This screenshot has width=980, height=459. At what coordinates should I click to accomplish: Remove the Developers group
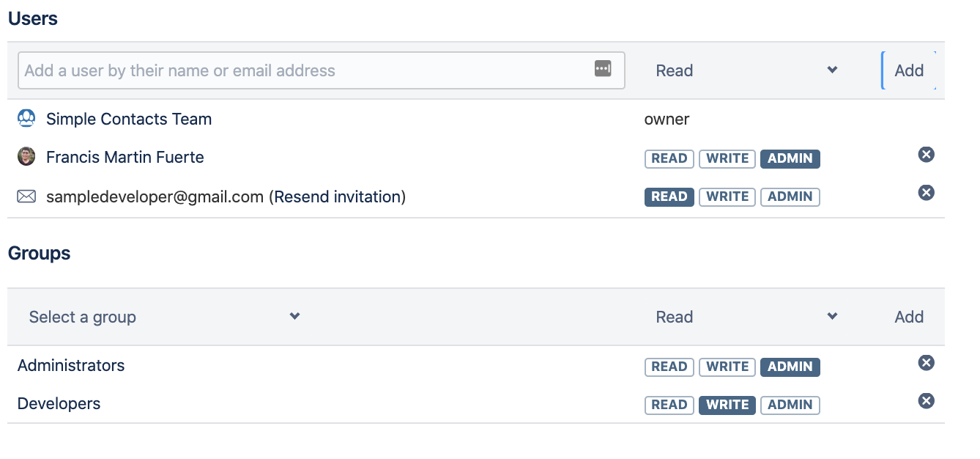coord(926,400)
